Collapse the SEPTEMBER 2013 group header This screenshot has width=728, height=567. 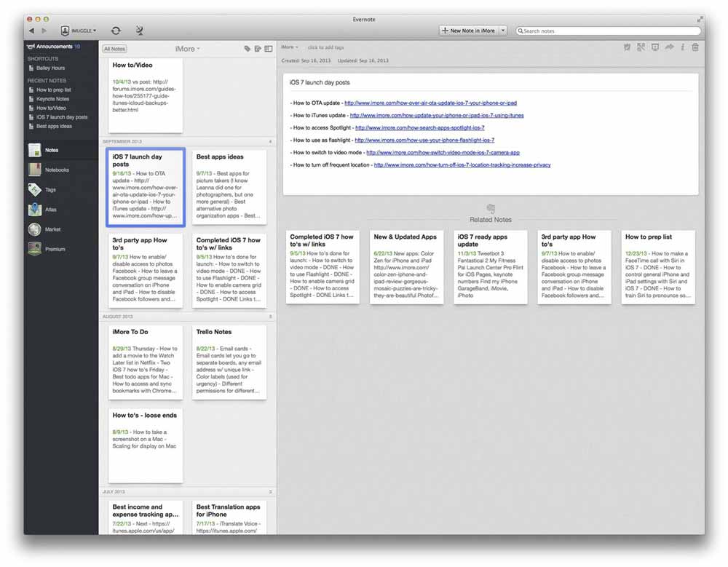188,141
